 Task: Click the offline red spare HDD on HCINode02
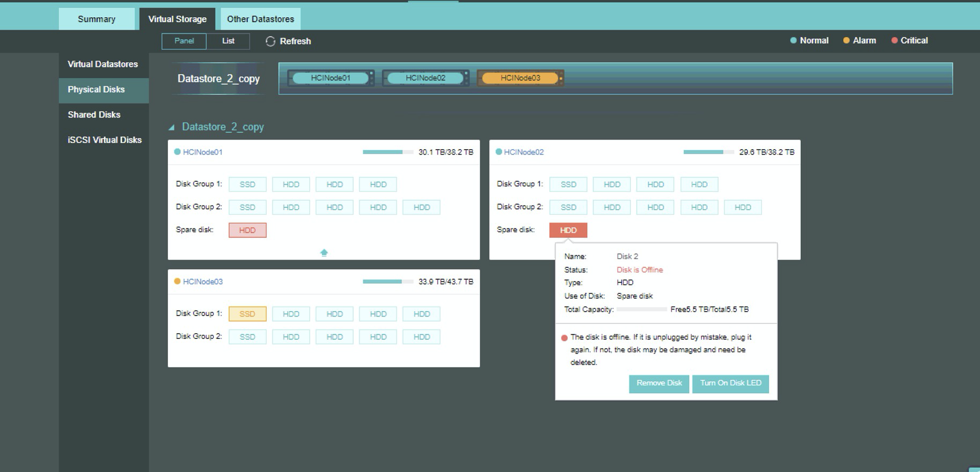[x=568, y=230]
